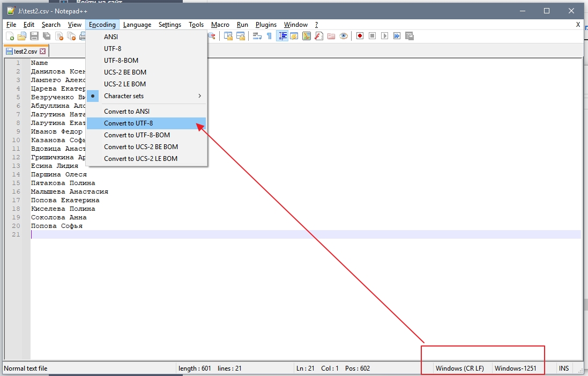Click the Run Macro Multiple Times icon
Screen dimensions: 588x376
coord(397,36)
